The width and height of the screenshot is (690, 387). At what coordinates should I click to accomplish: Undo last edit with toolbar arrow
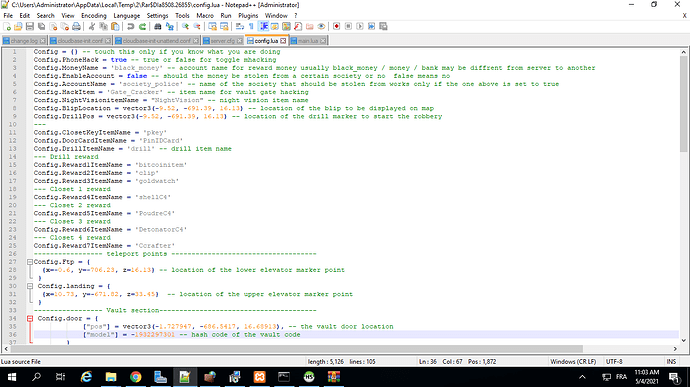pos(130,26)
